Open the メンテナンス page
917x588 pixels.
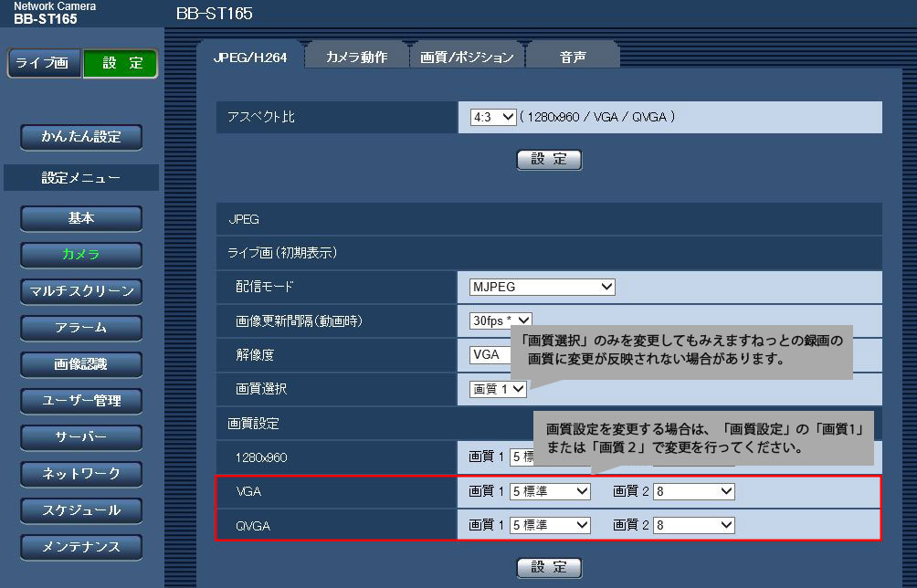click(x=81, y=547)
